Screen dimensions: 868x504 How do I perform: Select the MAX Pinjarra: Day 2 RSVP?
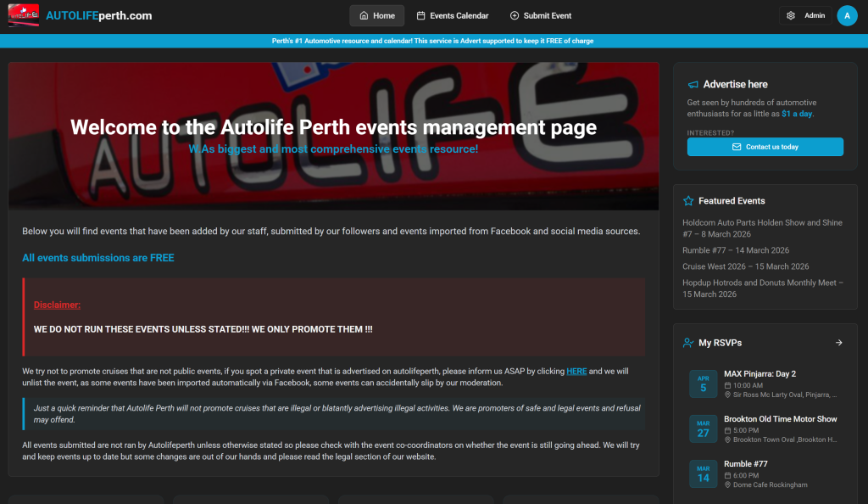(759, 373)
